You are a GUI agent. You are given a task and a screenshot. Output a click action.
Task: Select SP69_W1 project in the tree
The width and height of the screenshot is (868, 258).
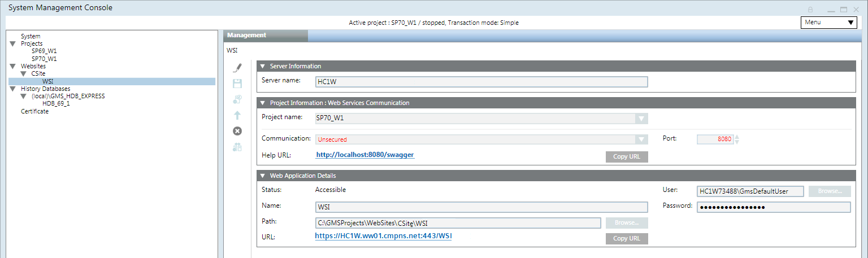(x=44, y=51)
